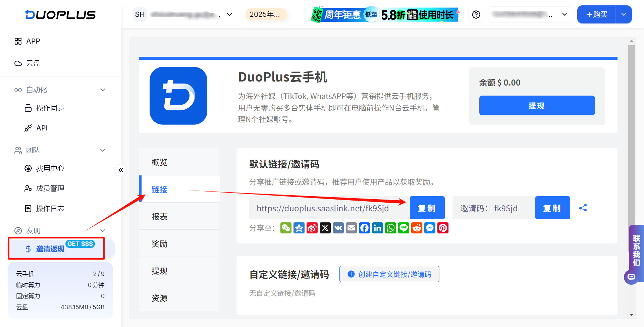Share to Qzone star icon

(299, 228)
